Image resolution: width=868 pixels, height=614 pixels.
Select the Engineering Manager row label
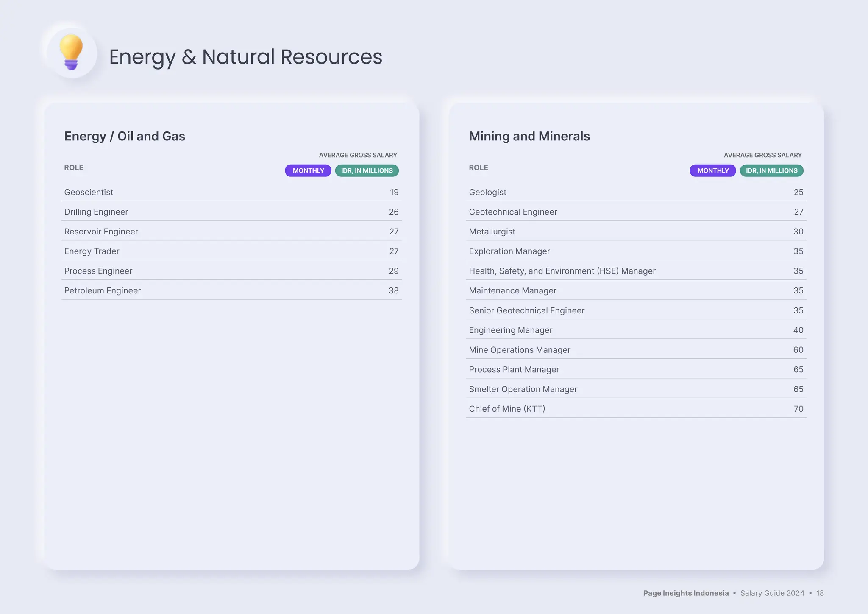point(511,330)
